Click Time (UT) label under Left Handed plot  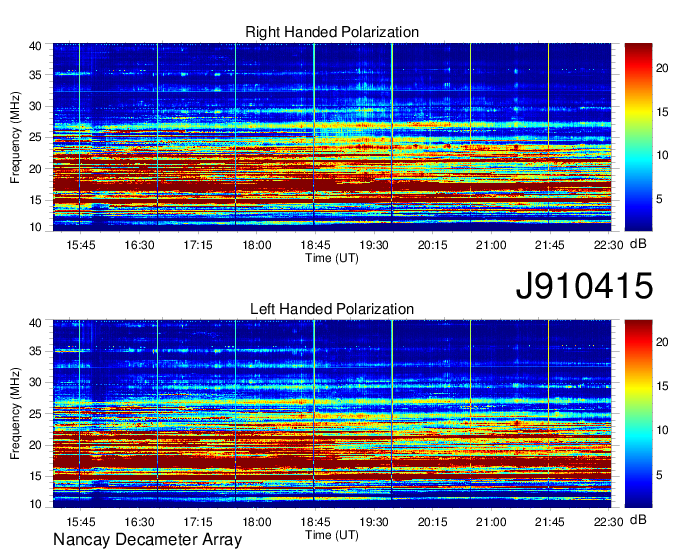332,535
